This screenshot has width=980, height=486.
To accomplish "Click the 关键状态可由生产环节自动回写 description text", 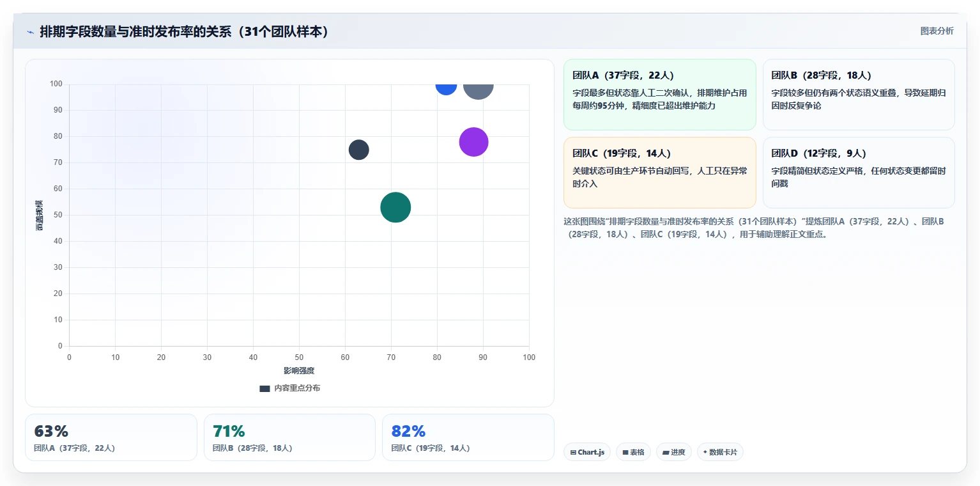I will point(659,177).
